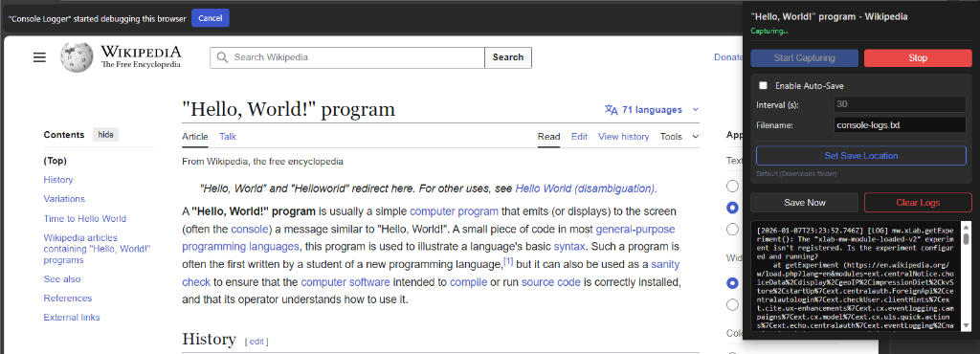980x354 pixels.
Task: Go to See also in Contents
Action: [x=62, y=279]
